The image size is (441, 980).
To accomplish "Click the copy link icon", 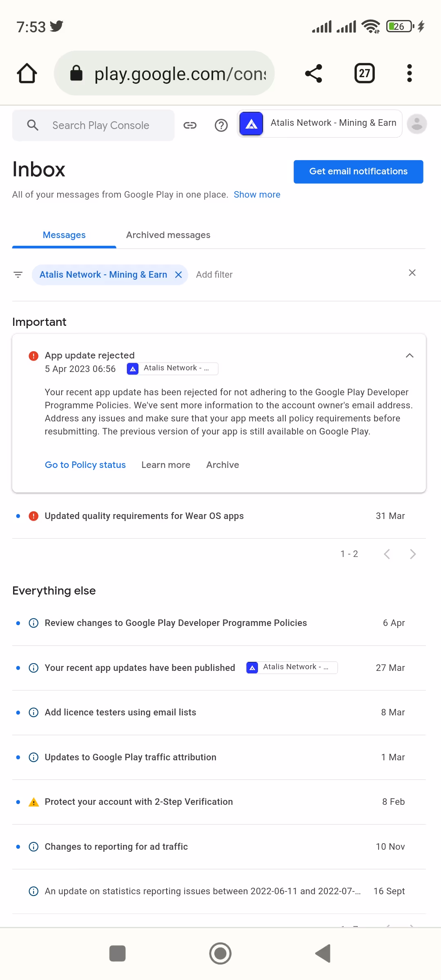I will (x=190, y=125).
